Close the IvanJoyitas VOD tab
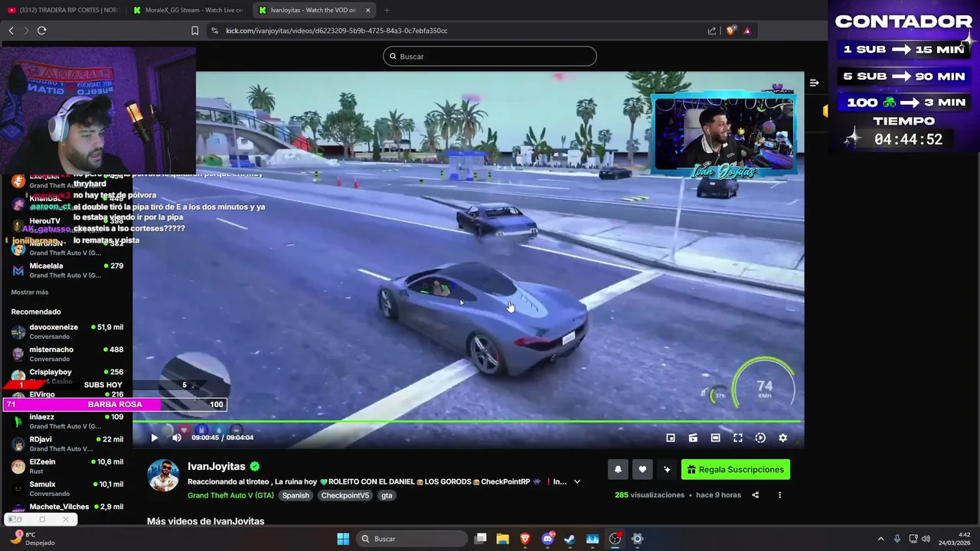This screenshot has height=551, width=980. tap(367, 10)
